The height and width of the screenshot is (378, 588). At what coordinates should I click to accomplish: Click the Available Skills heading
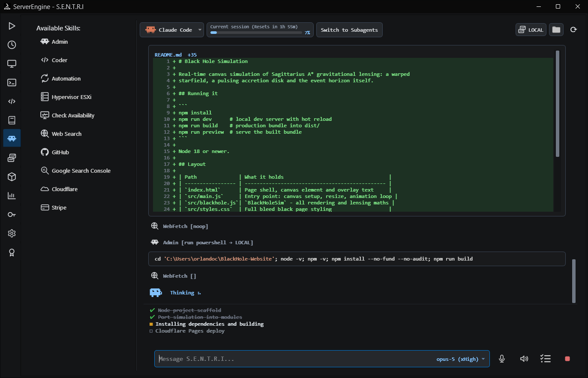click(58, 28)
